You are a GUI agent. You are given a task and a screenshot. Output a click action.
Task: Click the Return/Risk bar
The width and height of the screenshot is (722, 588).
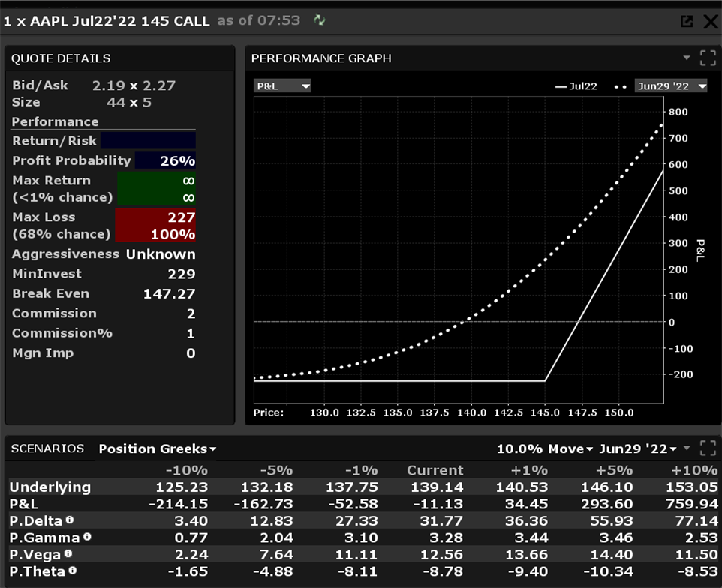click(x=148, y=141)
